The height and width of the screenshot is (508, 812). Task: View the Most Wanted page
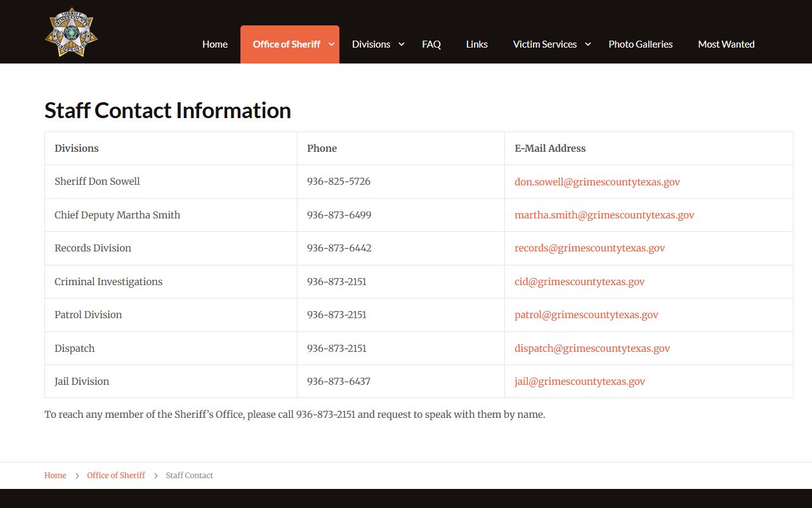tap(726, 44)
